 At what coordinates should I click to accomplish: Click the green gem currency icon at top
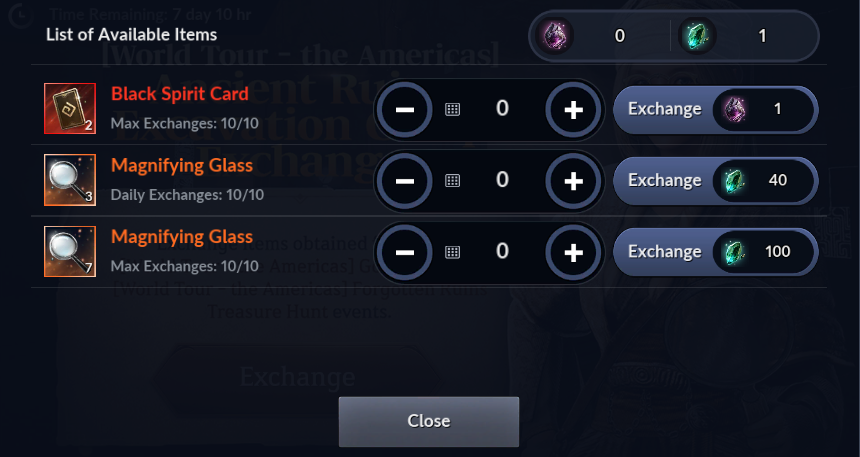pyautogui.click(x=697, y=36)
